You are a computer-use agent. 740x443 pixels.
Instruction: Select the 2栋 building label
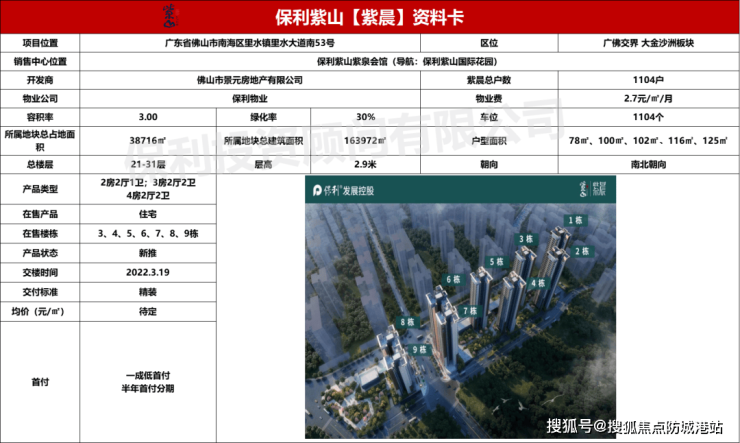pos(584,250)
